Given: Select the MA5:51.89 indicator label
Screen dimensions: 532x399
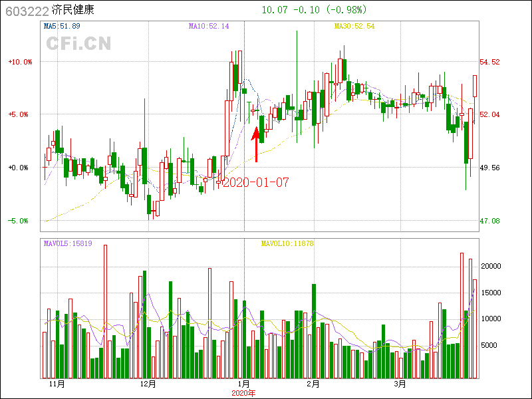Looking at the screenshot, I should (62, 26).
